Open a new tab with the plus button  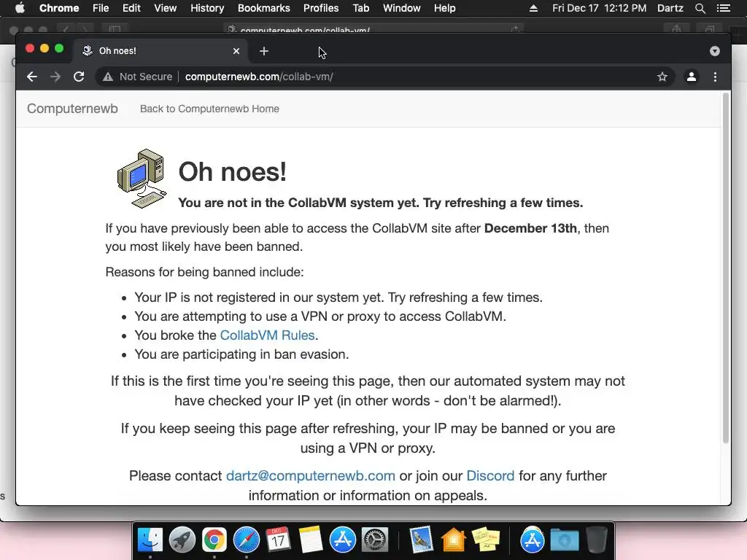pyautogui.click(x=264, y=51)
